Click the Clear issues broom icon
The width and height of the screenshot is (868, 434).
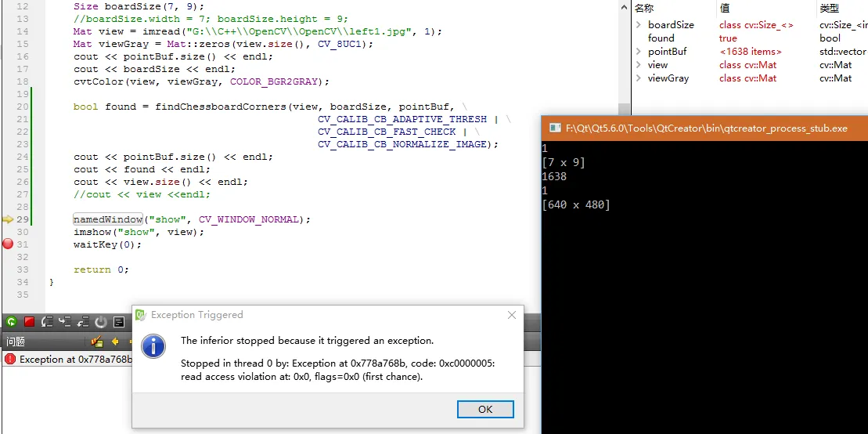pos(97,342)
